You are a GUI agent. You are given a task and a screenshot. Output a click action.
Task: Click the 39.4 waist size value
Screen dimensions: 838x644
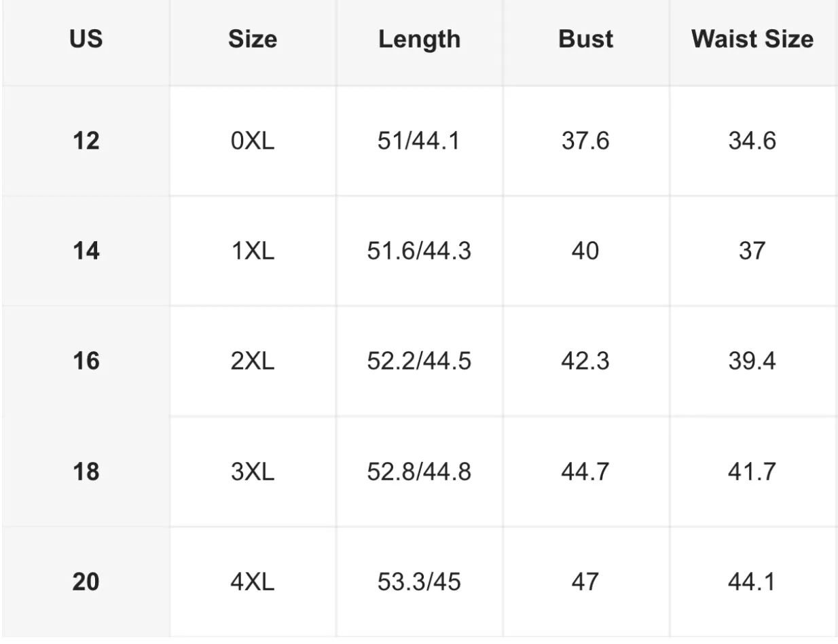point(752,361)
